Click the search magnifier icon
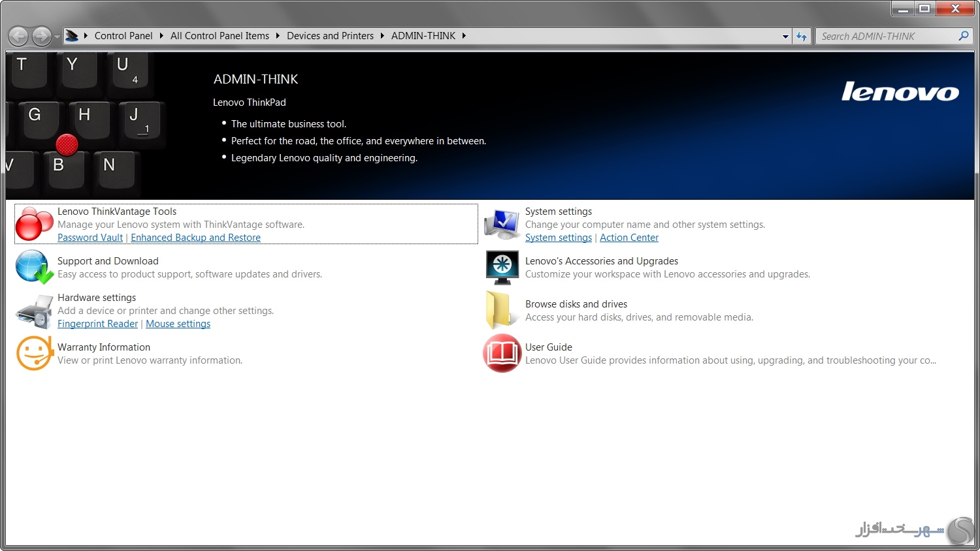This screenshot has width=980, height=551. point(963,36)
